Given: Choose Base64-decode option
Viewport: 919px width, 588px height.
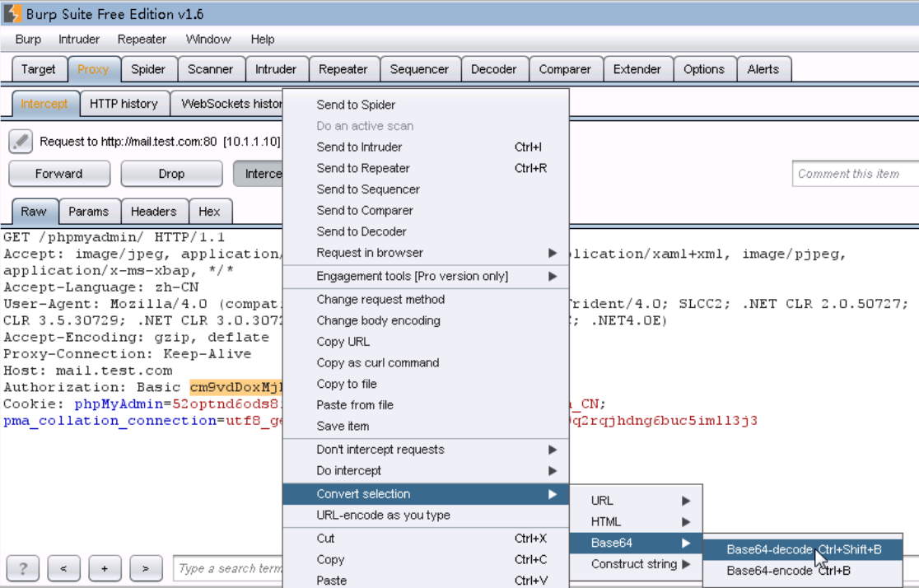Looking at the screenshot, I should [802, 550].
